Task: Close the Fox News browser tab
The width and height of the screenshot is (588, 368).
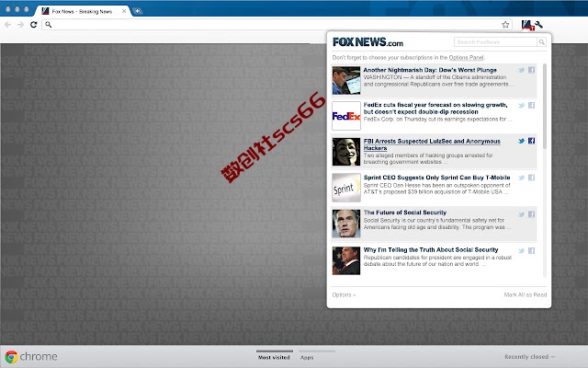Action: (124, 11)
